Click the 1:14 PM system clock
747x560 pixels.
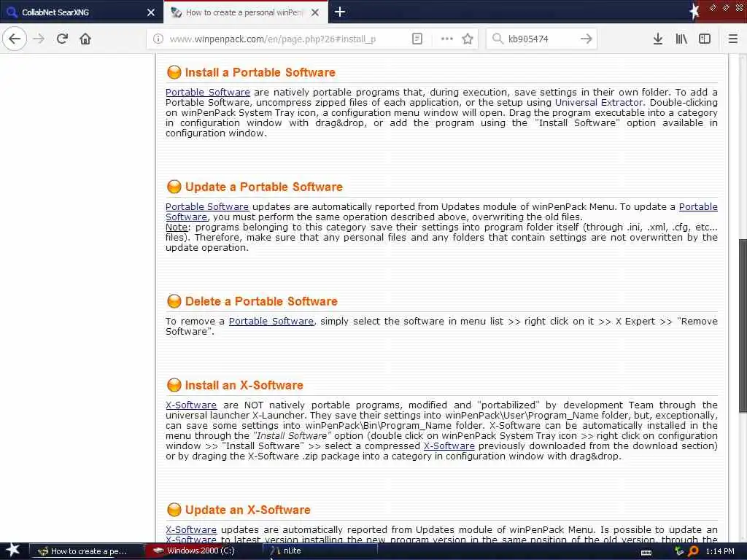point(720,551)
